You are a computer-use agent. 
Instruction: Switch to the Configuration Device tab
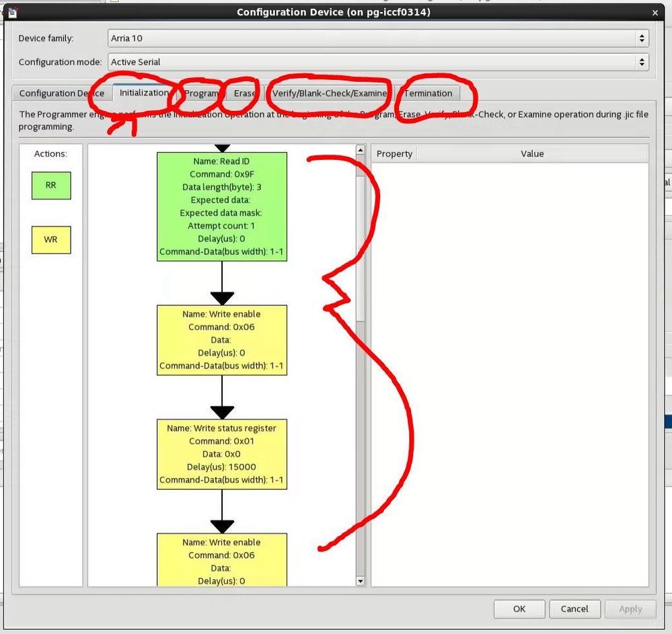62,93
